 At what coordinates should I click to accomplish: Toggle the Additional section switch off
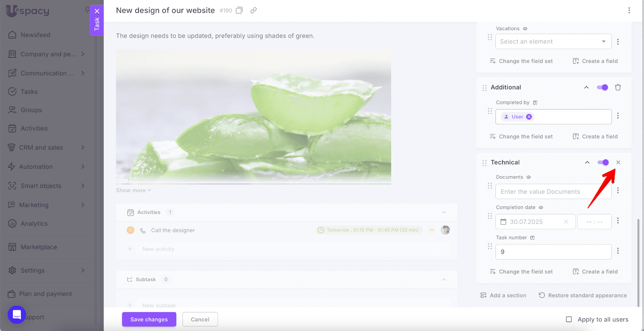coord(603,87)
